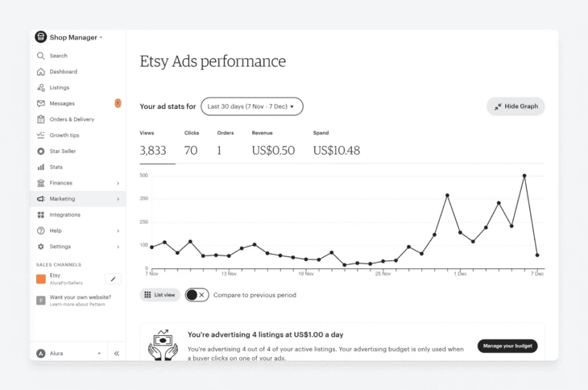Click the Alura account avatar icon
The height and width of the screenshot is (390, 588).
click(x=40, y=353)
